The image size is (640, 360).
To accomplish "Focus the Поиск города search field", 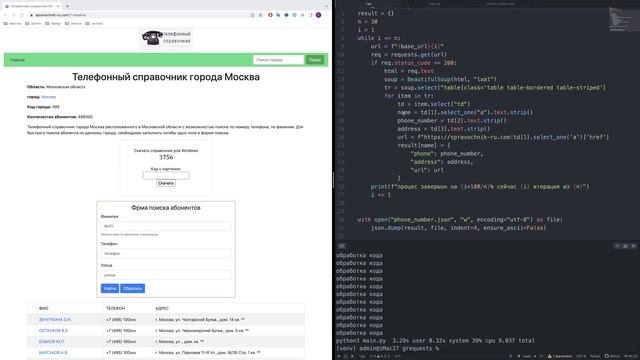I will (x=278, y=60).
